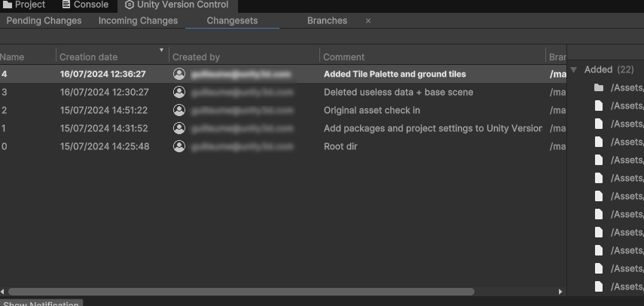This screenshot has height=306, width=644.
Task: Click the sort arrow in Creation date header
Action: coord(161,50)
